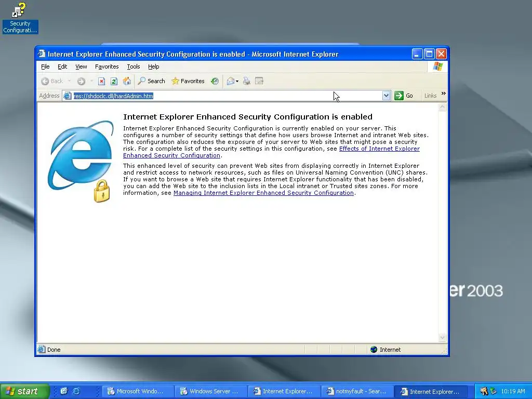Click the Stop loading icon

[101, 81]
